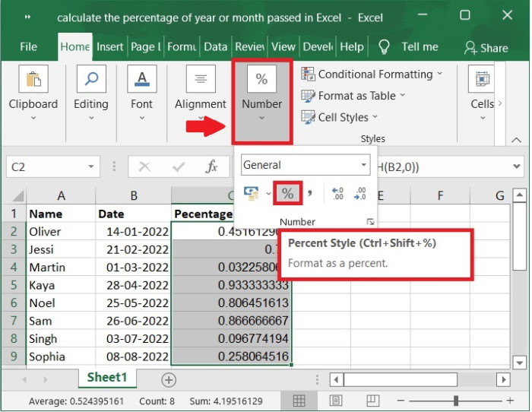Click the horizontal scrollbar thumb
Screen dimensions: 532x412
pyautogui.click(x=401, y=379)
